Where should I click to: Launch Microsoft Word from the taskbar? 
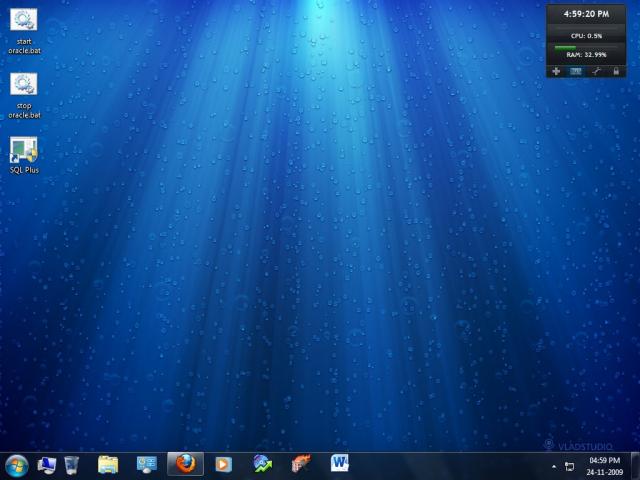340,463
